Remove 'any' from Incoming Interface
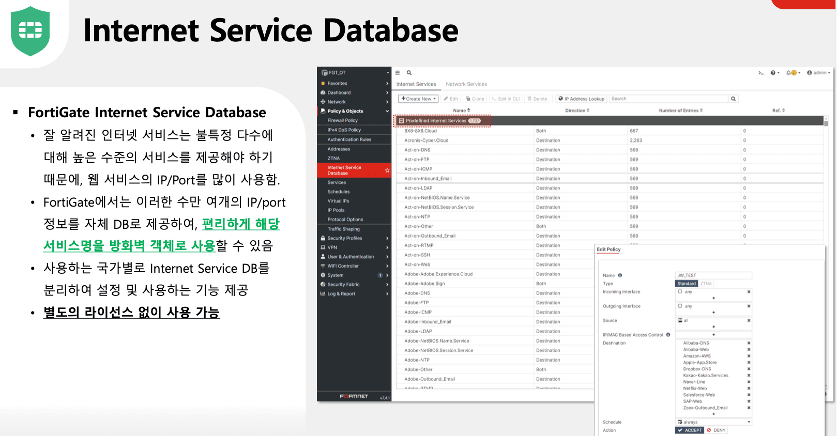837x436 pixels. (748, 292)
